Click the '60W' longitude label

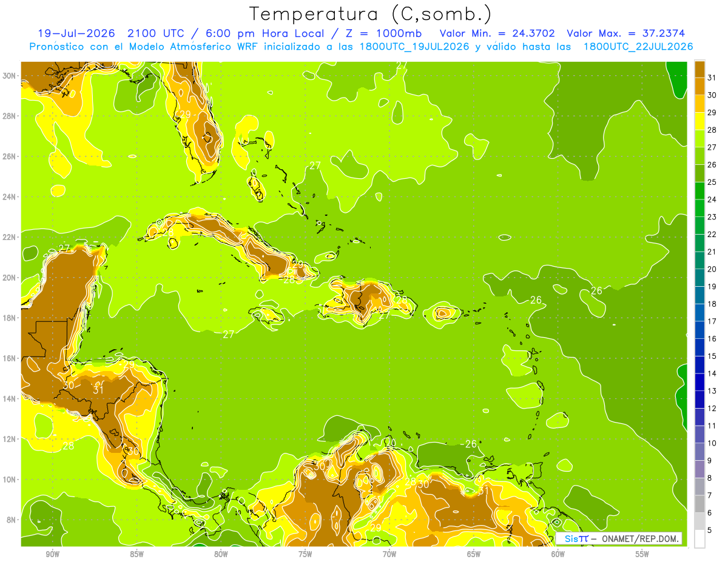point(558,555)
